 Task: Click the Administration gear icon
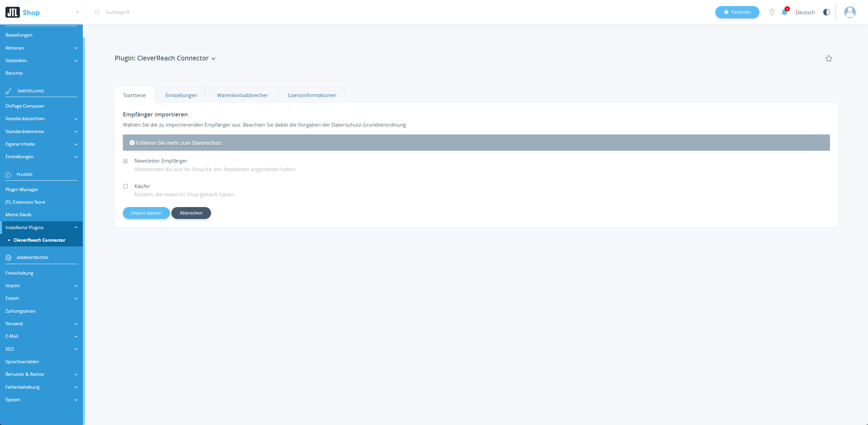(x=8, y=258)
